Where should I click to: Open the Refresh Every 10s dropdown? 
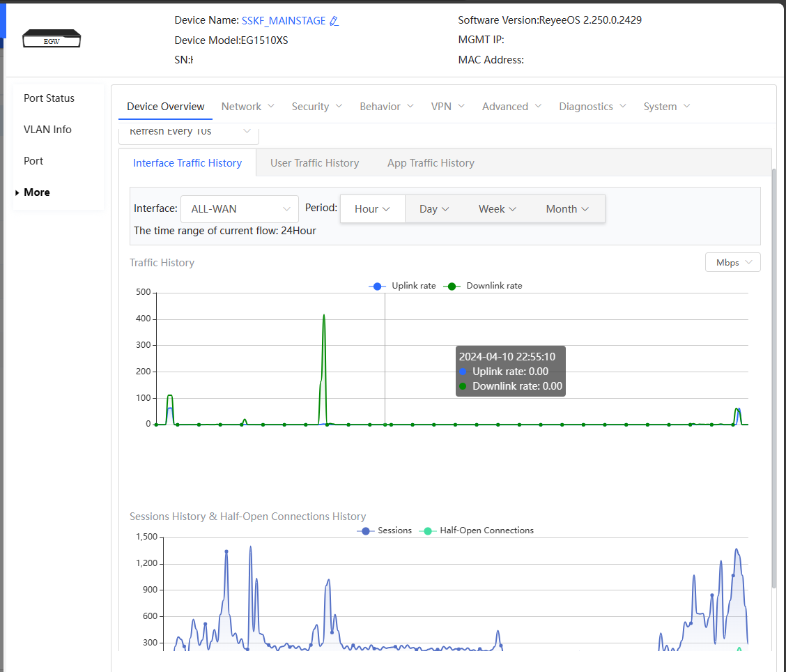189,132
